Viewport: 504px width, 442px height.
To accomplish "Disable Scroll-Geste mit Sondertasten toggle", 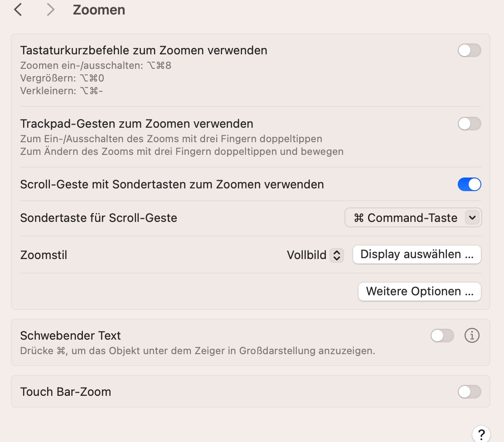I will pos(469,184).
